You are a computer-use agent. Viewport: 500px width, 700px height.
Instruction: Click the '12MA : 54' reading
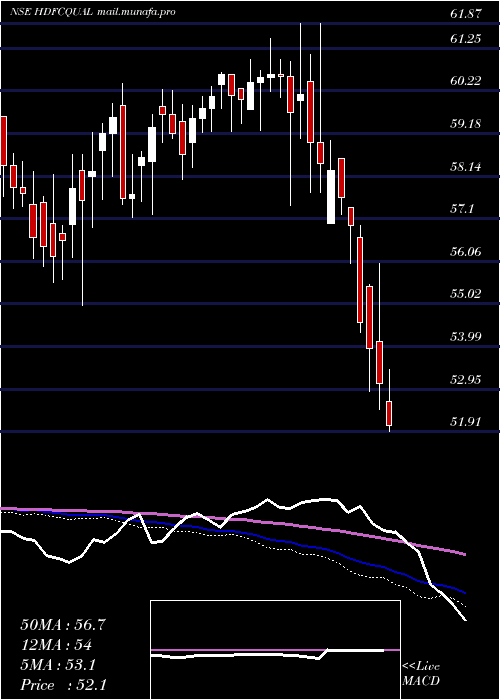pyautogui.click(x=56, y=645)
